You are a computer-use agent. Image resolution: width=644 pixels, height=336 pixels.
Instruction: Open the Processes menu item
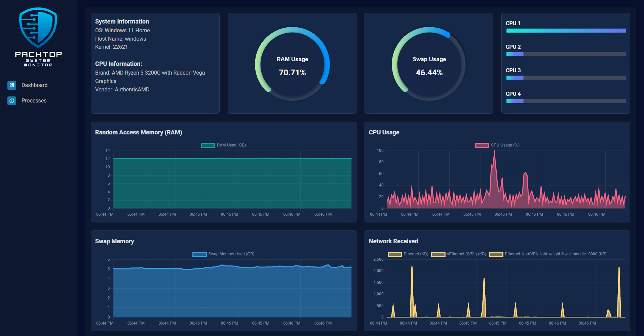point(34,101)
